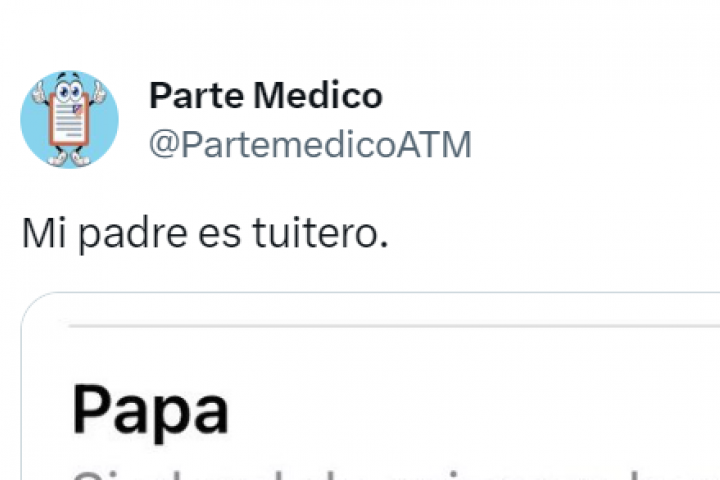The image size is (720, 480).
Task: Click the word tuitero in the tweet
Action: point(321,232)
